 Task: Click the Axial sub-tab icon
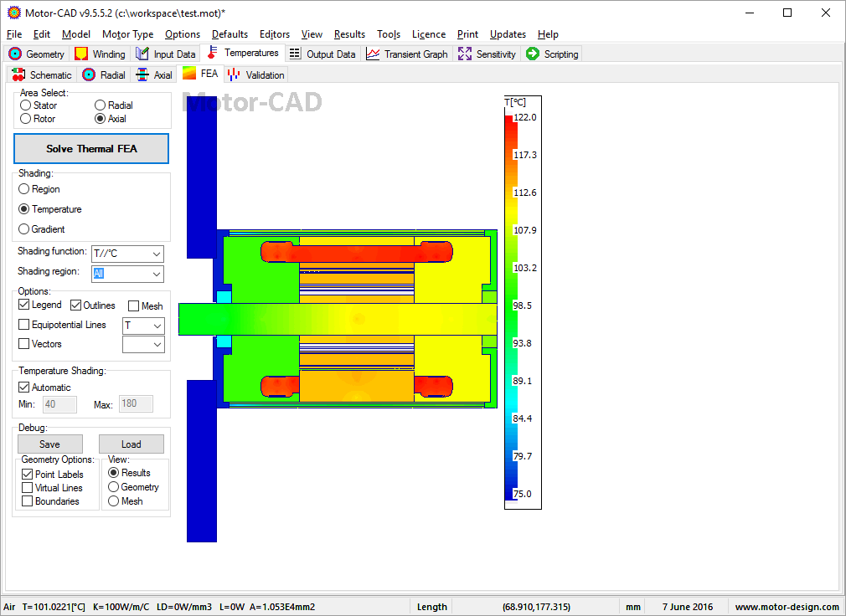[142, 74]
